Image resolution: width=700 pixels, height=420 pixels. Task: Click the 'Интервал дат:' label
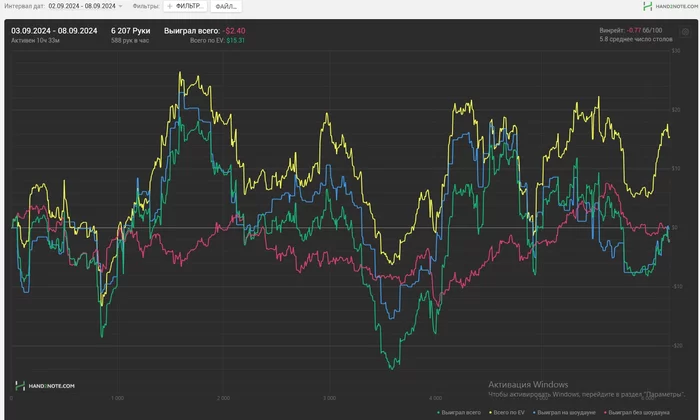pos(25,6)
